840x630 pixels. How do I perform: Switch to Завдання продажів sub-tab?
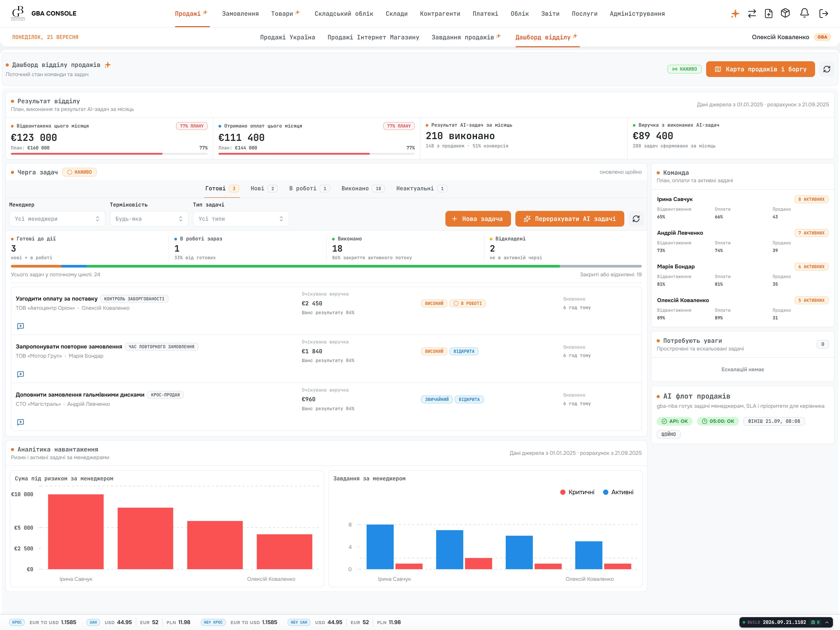point(466,37)
